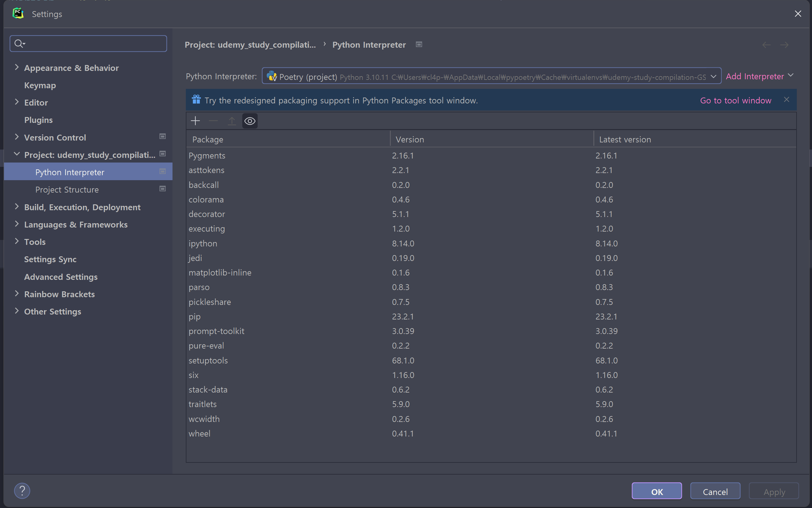The height and width of the screenshot is (508, 812).
Task: Open the Python Interpreter dropdown
Action: click(x=491, y=76)
